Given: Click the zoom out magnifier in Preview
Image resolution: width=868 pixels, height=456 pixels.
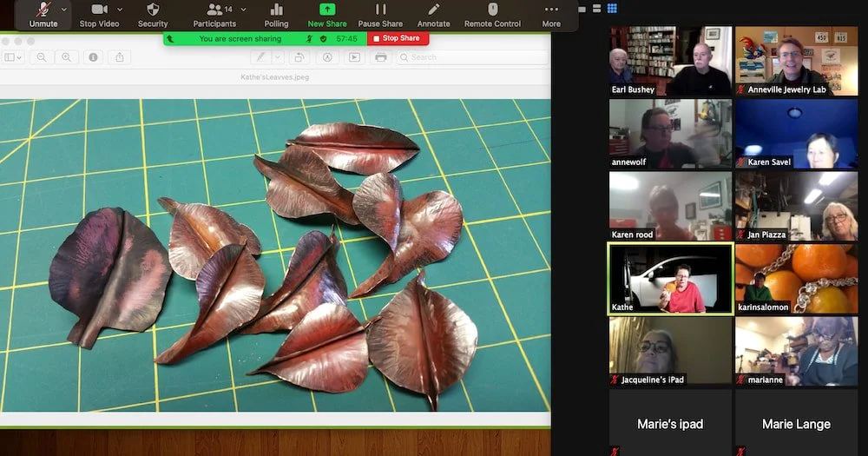Looking at the screenshot, I should click(42, 57).
